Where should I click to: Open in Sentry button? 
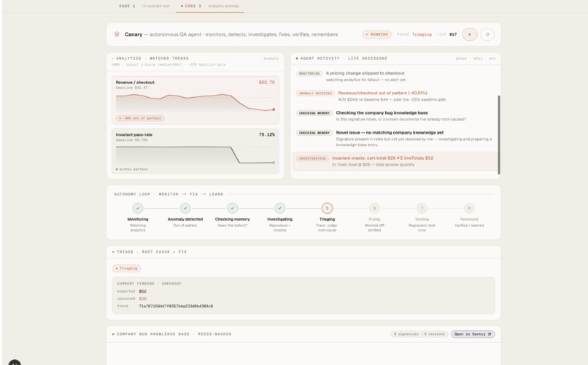(x=473, y=334)
